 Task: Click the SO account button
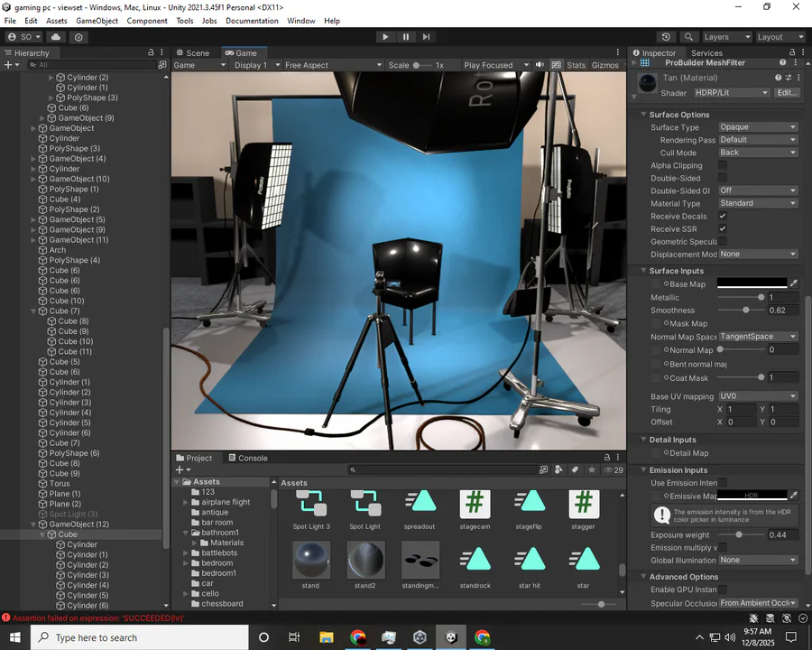click(23, 37)
